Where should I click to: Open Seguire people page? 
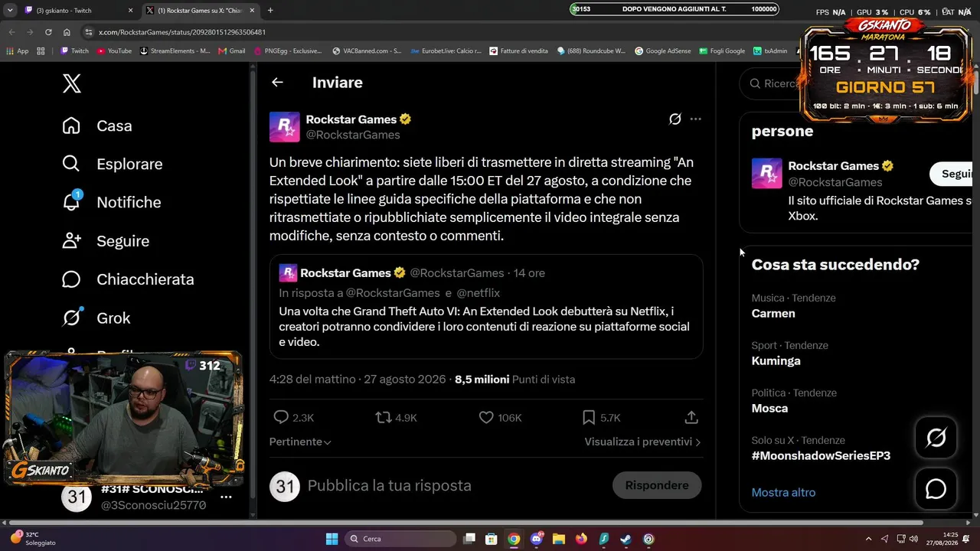pyautogui.click(x=106, y=241)
